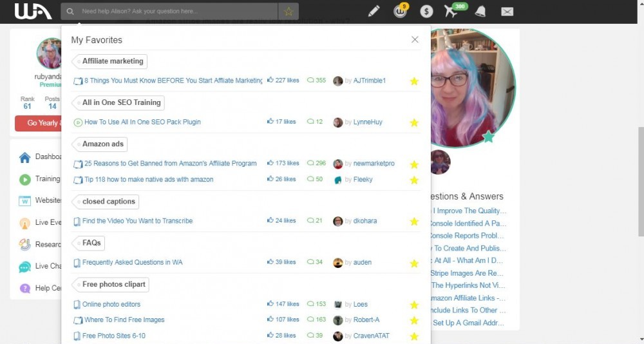Unfavorite the 8 Things You Must Know star
Image resolution: width=644 pixels, height=344 pixels.
414,81
